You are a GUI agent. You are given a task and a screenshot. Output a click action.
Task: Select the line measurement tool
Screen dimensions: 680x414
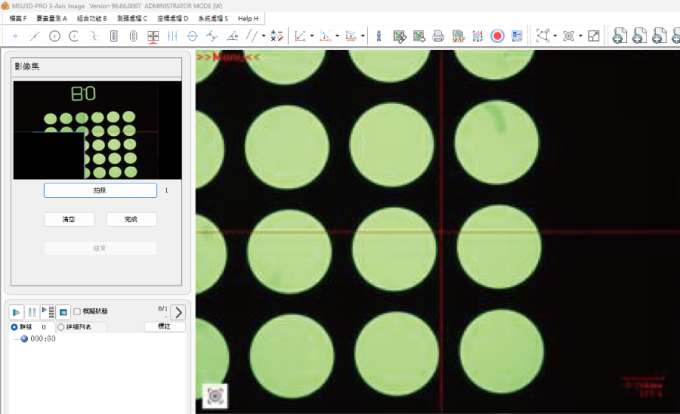34,36
